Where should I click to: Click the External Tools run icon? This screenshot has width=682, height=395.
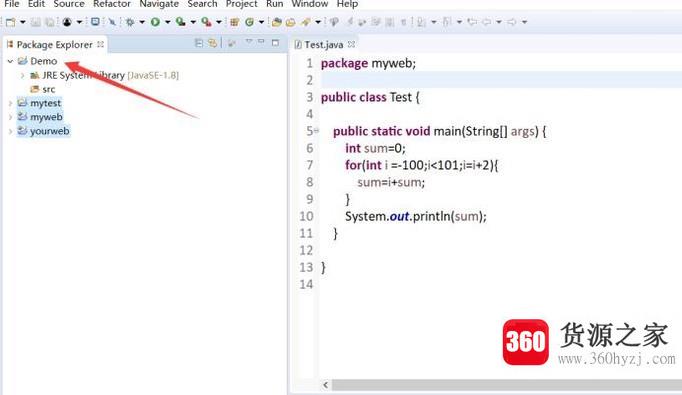pyautogui.click(x=206, y=22)
